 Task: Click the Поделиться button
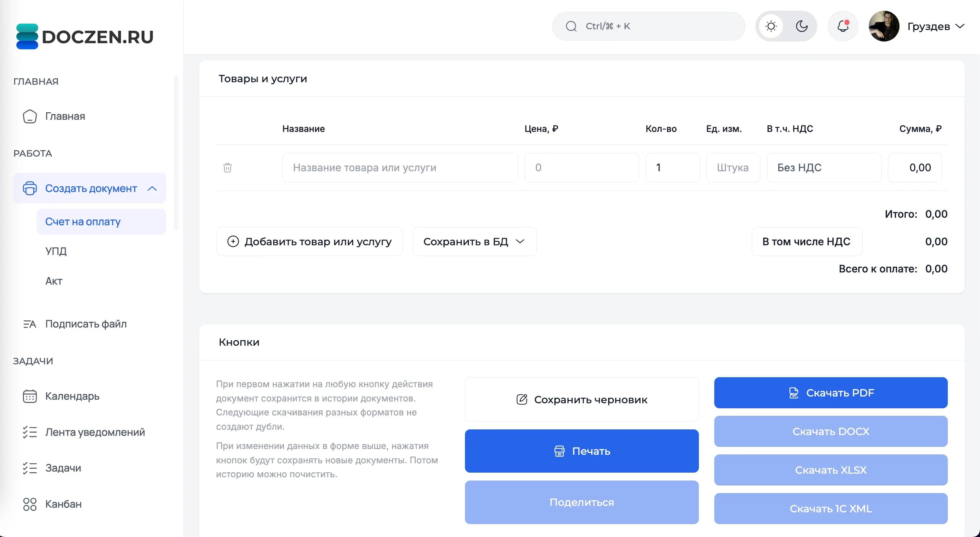582,502
